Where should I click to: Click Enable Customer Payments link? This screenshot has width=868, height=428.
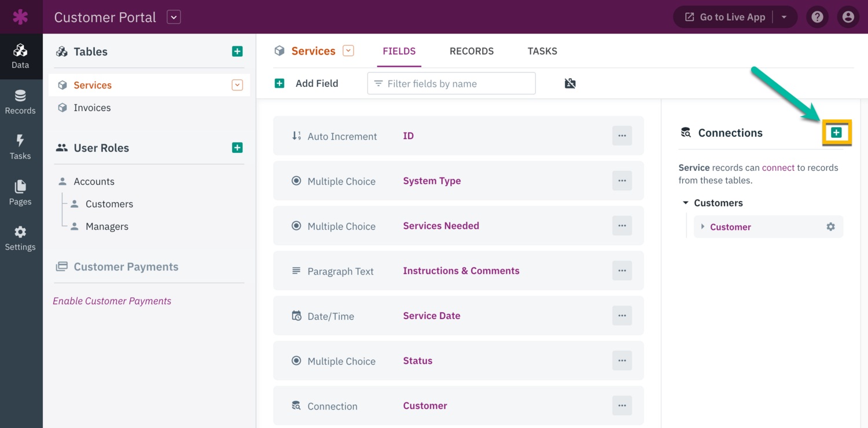pyautogui.click(x=112, y=301)
